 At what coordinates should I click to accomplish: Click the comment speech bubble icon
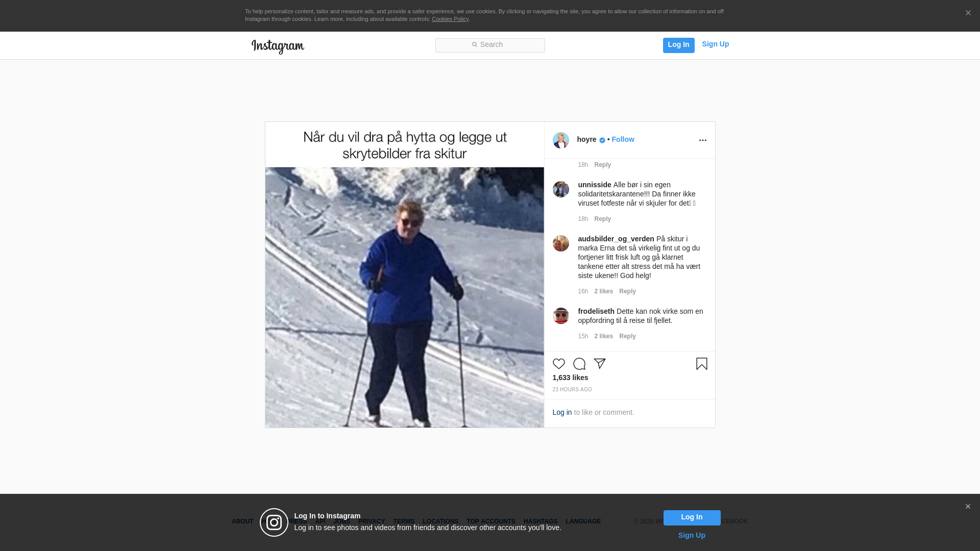pos(579,364)
